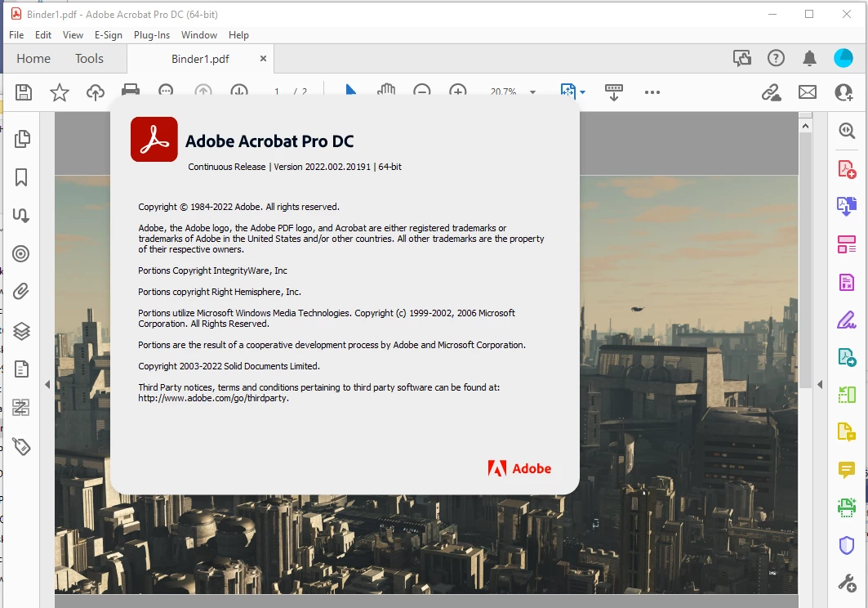Open the yellow sticky note tool icon
Image resolution: width=868 pixels, height=608 pixels.
847,431
